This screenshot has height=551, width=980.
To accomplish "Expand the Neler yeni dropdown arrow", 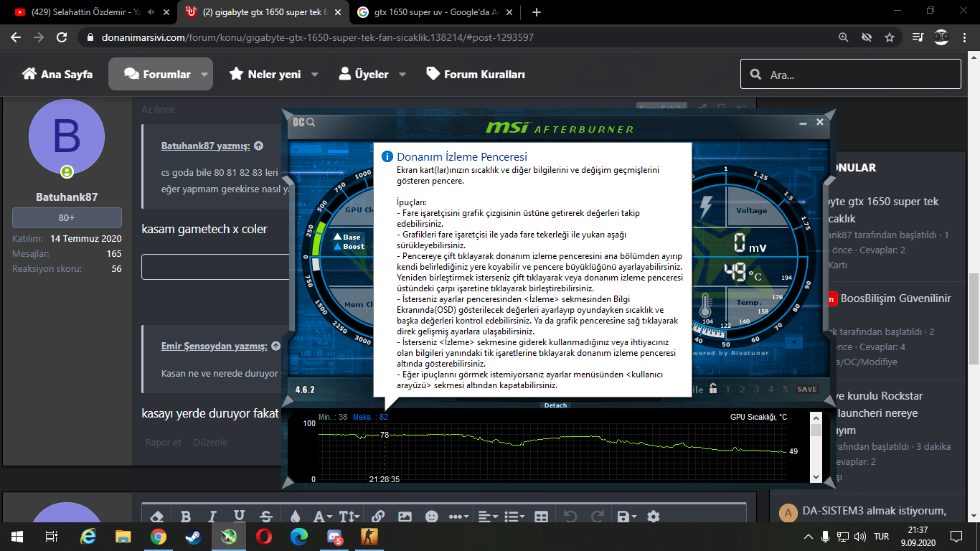I will tap(316, 74).
